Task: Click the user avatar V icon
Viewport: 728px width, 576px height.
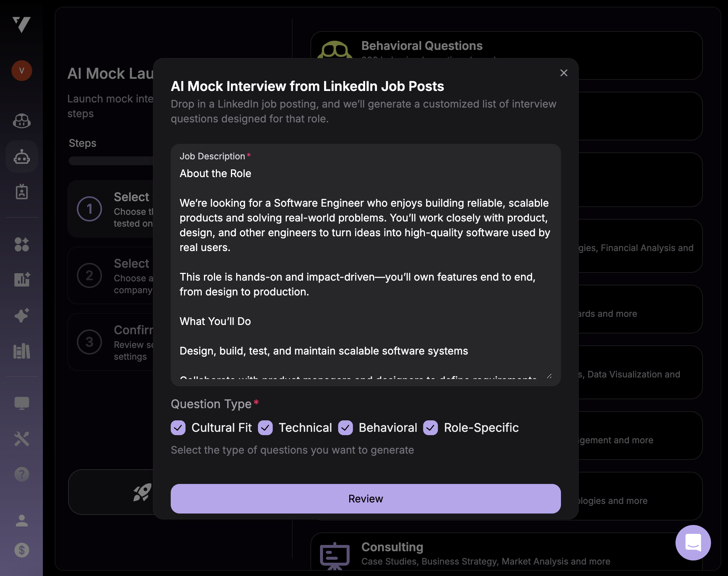Action: tap(22, 71)
